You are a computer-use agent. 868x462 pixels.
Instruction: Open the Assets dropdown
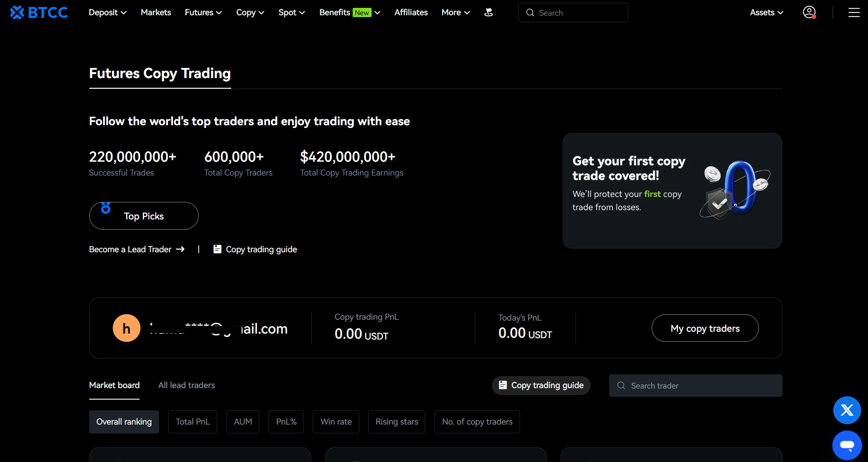[766, 12]
